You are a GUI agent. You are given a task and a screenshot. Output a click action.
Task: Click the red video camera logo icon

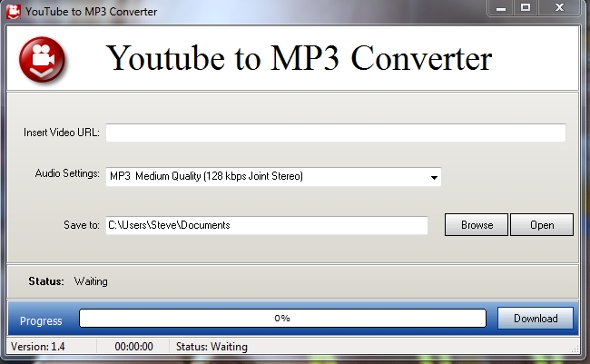pyautogui.click(x=42, y=59)
